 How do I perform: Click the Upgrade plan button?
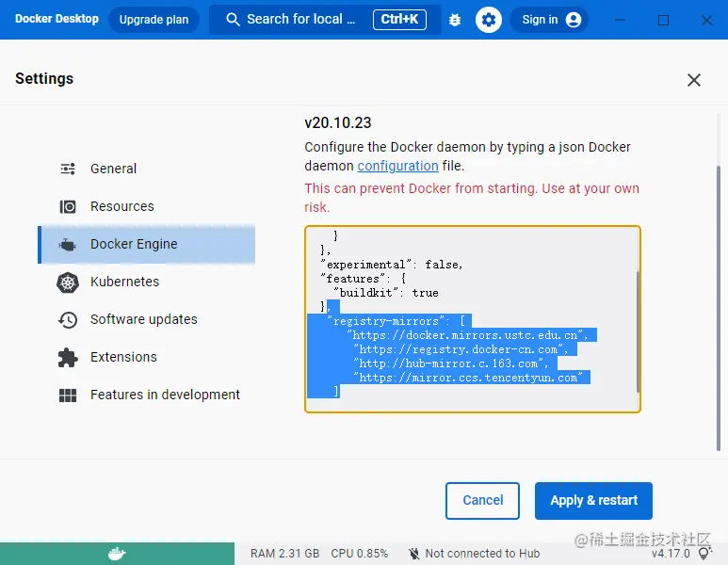pos(154,20)
